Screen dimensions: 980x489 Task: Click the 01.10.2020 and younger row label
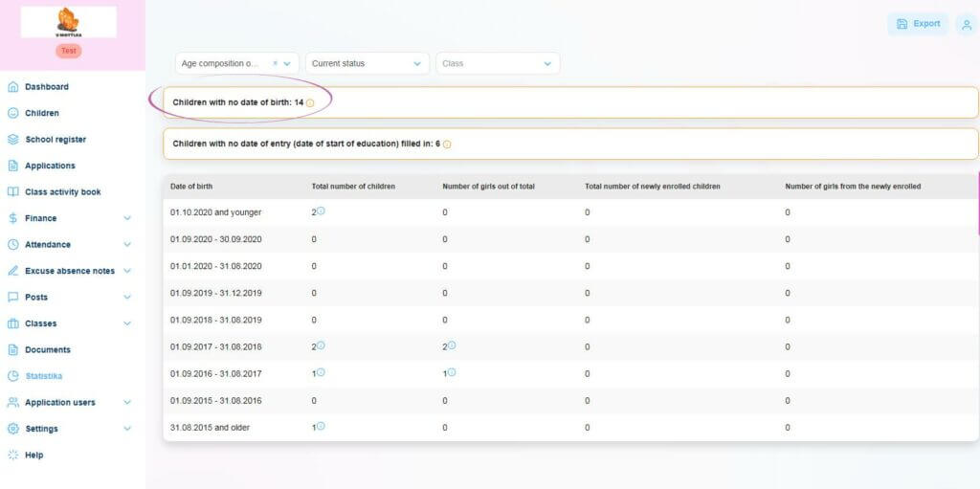215,212
